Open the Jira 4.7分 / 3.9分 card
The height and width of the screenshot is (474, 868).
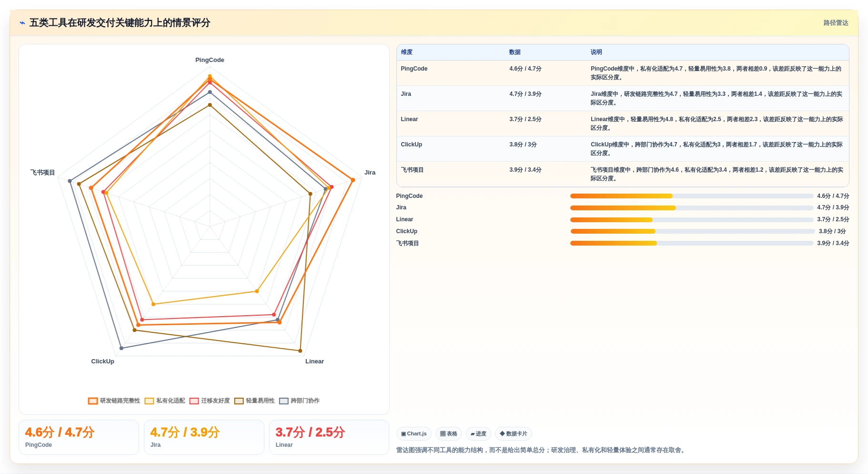[x=204, y=437]
